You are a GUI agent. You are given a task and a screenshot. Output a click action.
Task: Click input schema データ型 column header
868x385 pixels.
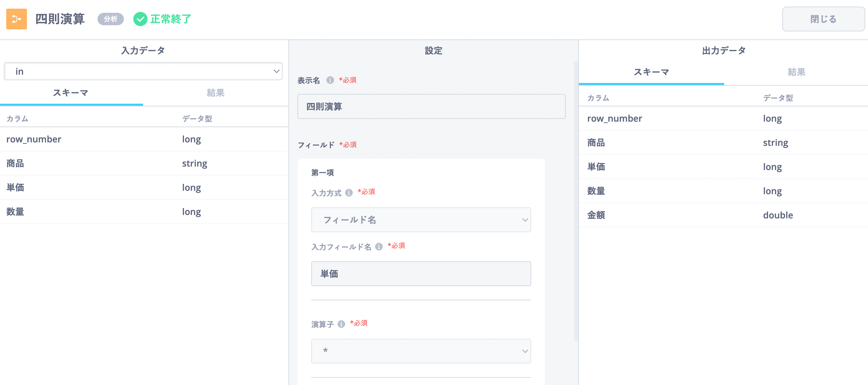point(197,119)
